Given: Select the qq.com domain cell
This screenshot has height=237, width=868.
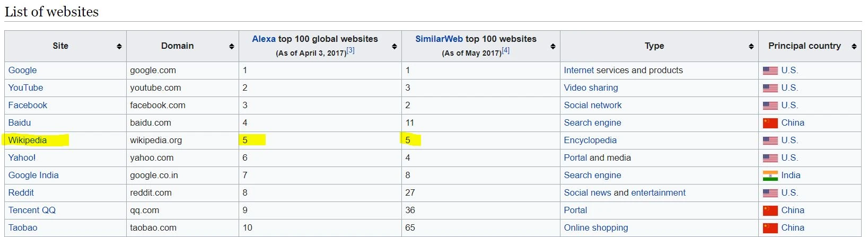Looking at the screenshot, I should pyautogui.click(x=182, y=210).
